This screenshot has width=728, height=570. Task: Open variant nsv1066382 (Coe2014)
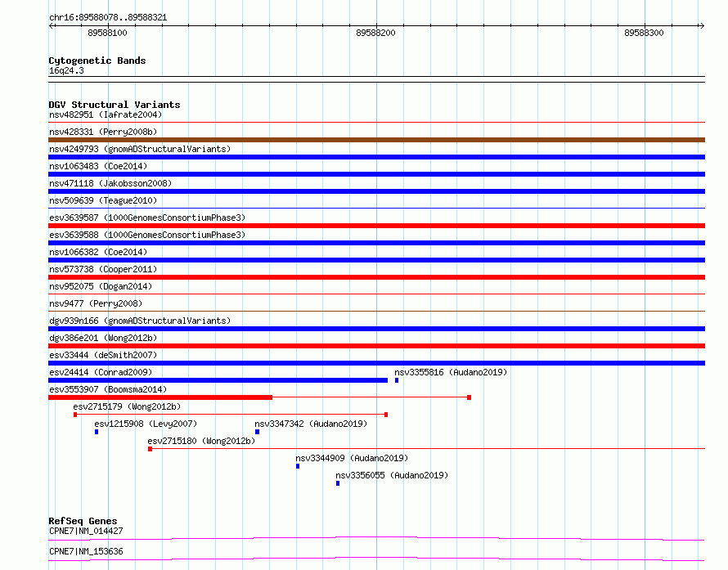(98, 252)
